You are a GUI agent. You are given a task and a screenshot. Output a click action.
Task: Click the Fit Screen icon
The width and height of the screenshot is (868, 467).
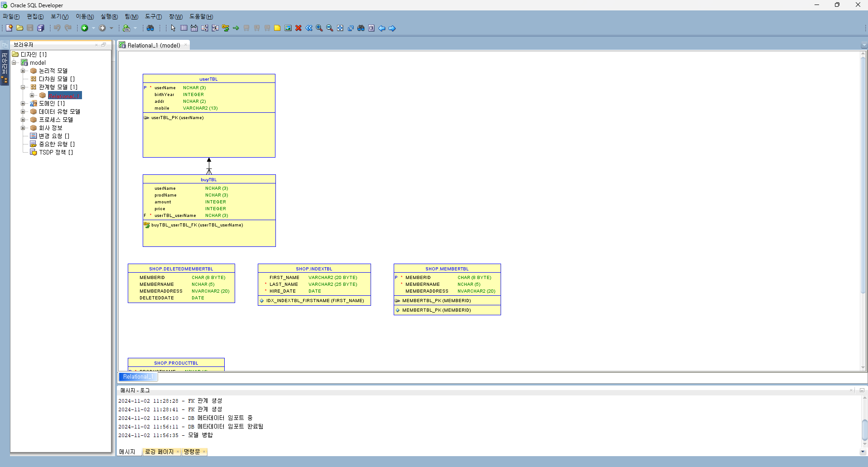click(340, 28)
